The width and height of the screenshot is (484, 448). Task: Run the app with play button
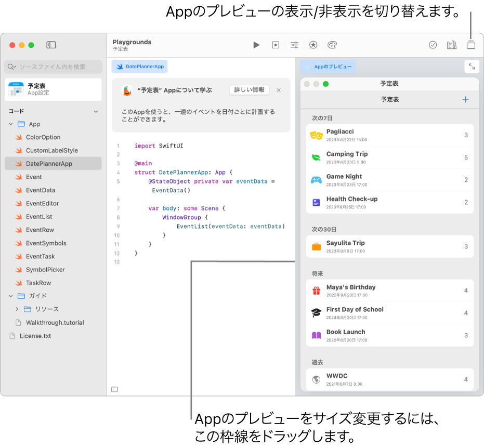click(256, 45)
